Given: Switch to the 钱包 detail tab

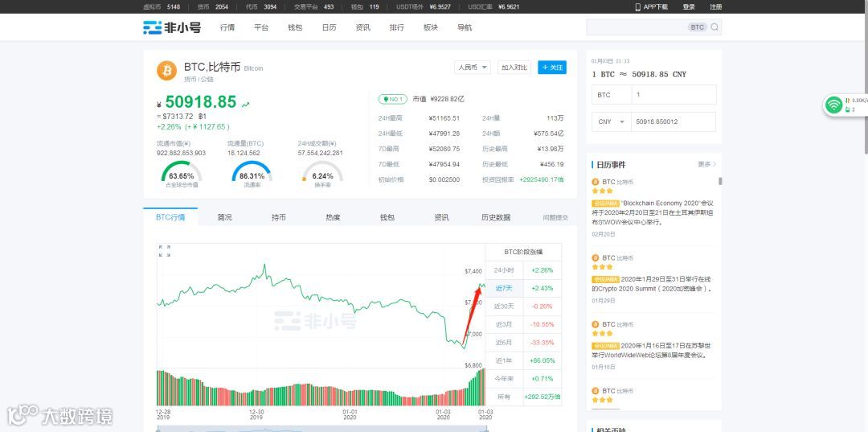Looking at the screenshot, I should coord(387,218).
